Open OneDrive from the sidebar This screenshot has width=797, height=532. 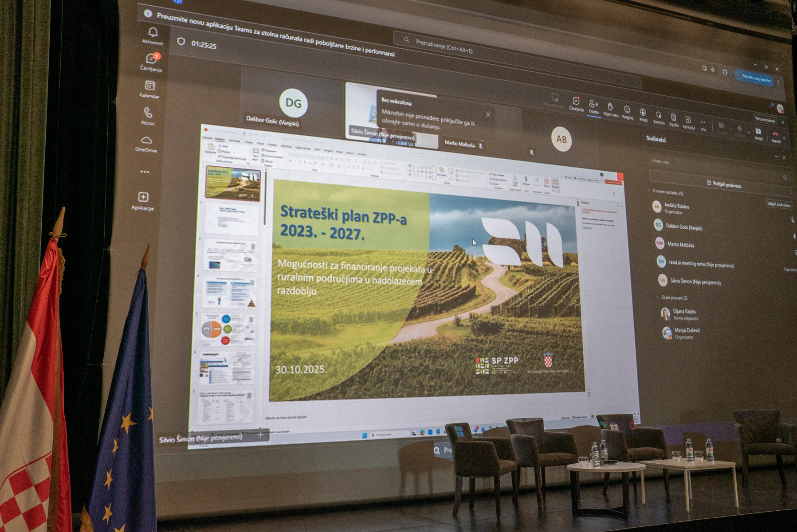pos(146,143)
